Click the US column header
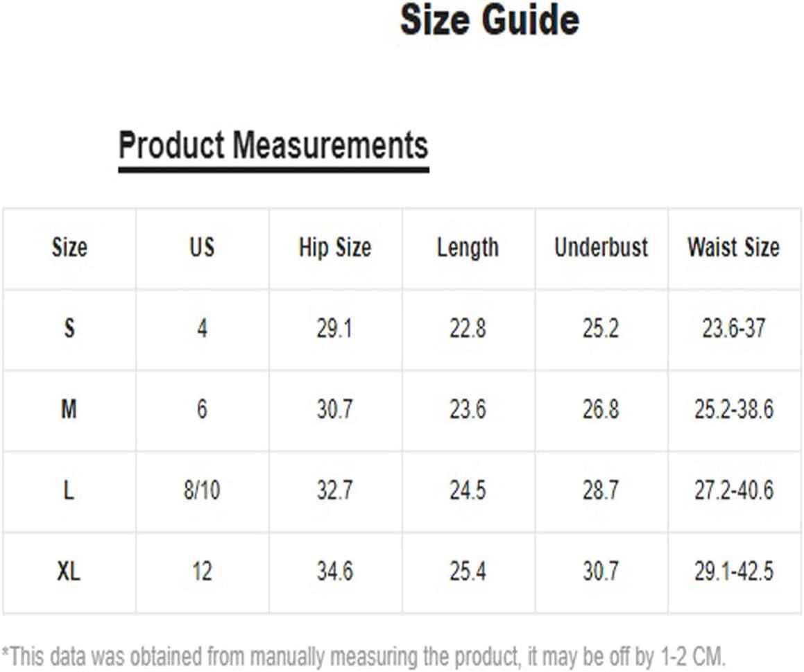804x672 pixels. click(x=202, y=247)
